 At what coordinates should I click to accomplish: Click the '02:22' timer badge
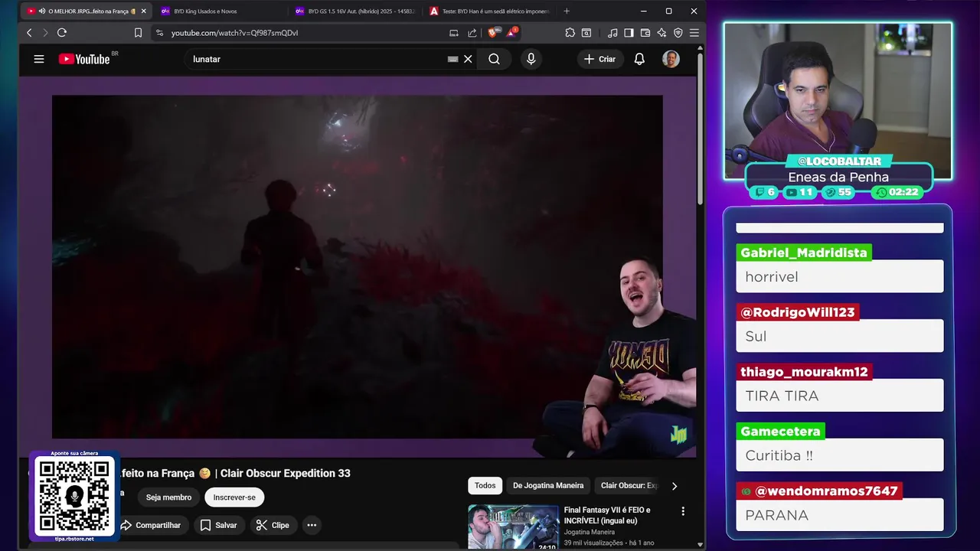point(897,192)
